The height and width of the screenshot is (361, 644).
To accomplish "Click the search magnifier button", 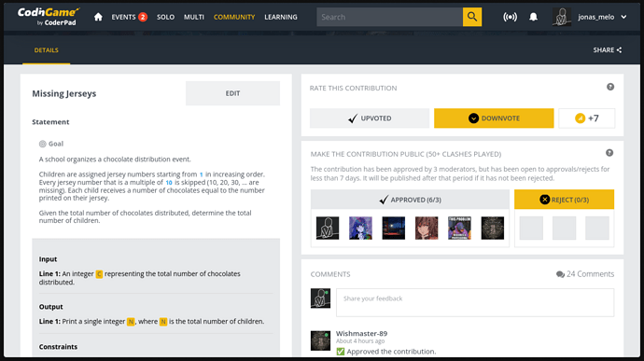I will coord(472,17).
